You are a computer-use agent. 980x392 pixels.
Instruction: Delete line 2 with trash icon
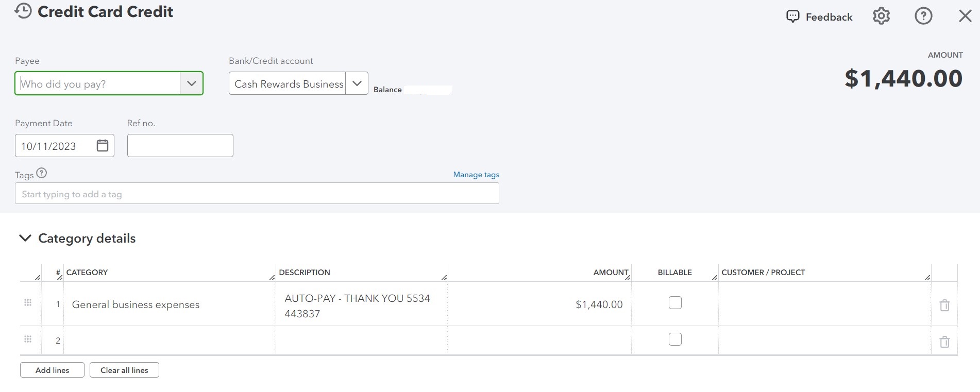[944, 342]
